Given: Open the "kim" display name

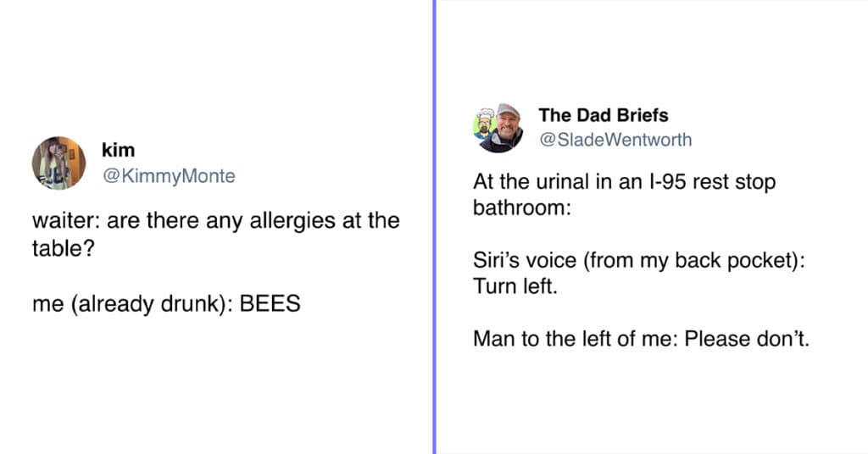Looking at the screenshot, I should [x=118, y=150].
